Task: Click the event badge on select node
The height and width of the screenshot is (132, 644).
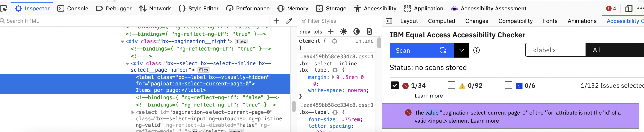Action: 236,130
